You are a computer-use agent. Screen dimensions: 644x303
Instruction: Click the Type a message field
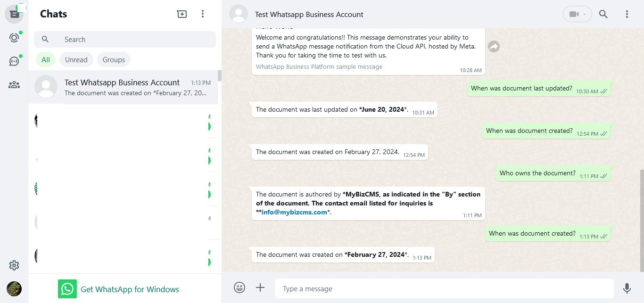click(x=443, y=289)
